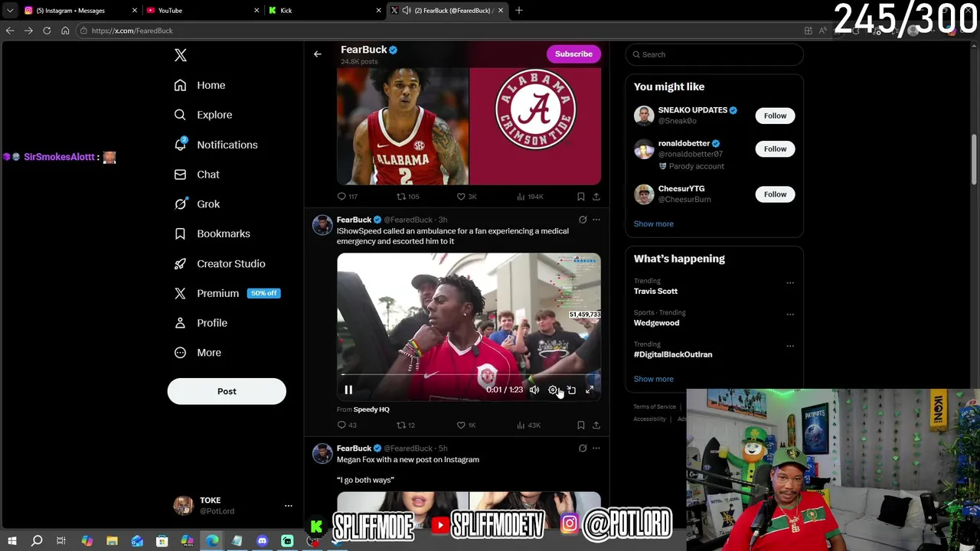The width and height of the screenshot is (980, 551).
Task: Open the Explore page
Action: coord(203,115)
